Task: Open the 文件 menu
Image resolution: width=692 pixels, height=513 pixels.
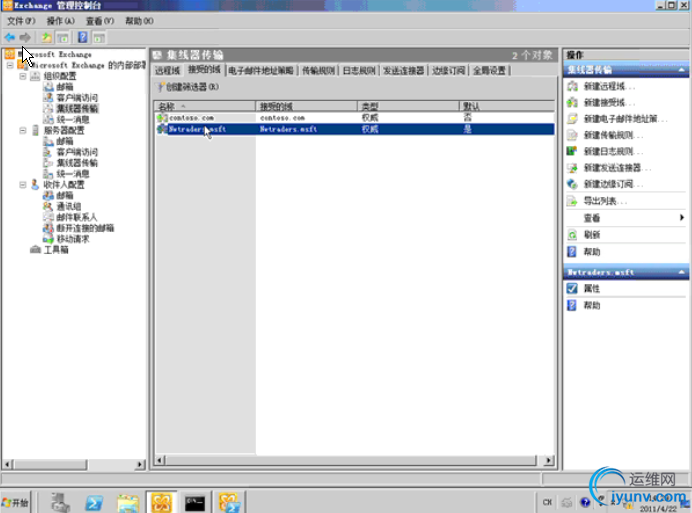Action: (x=21, y=21)
